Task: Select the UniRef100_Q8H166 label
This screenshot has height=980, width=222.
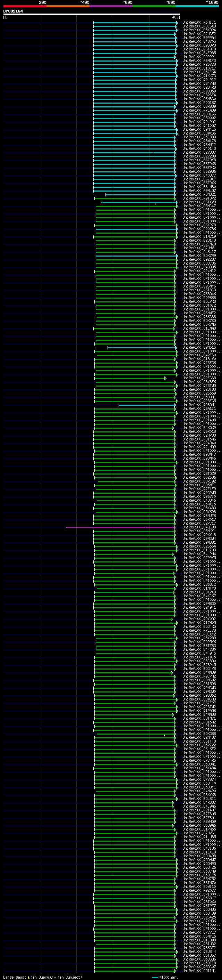Action: (199, 114)
